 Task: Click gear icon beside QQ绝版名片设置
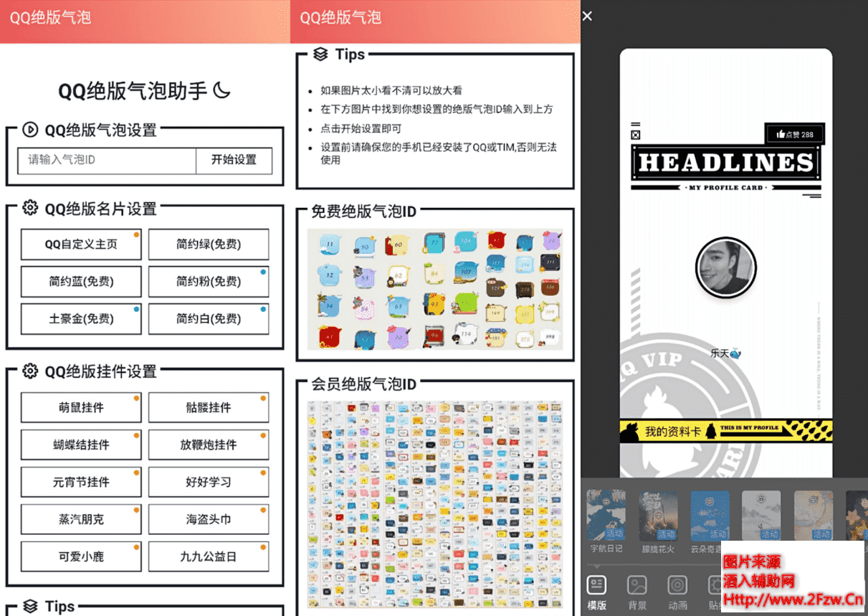click(29, 208)
